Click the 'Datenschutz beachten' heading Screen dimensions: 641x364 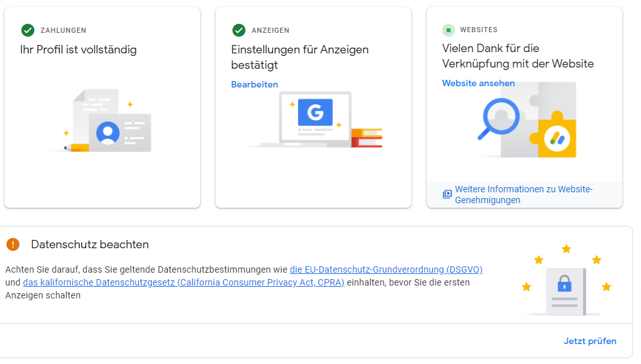coord(90,244)
